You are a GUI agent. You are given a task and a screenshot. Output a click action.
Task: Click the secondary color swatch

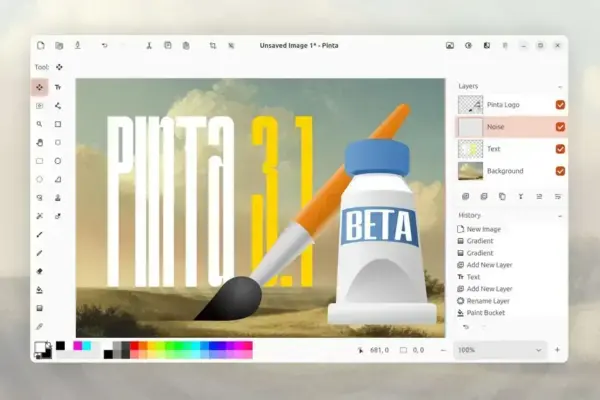(47, 354)
